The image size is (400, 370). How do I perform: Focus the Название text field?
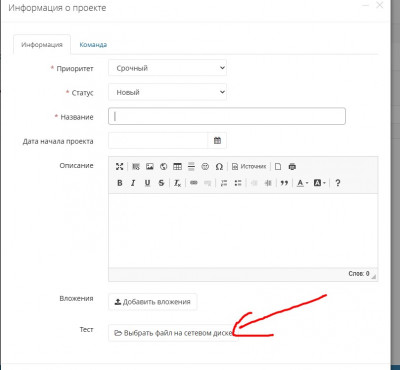[x=227, y=116]
